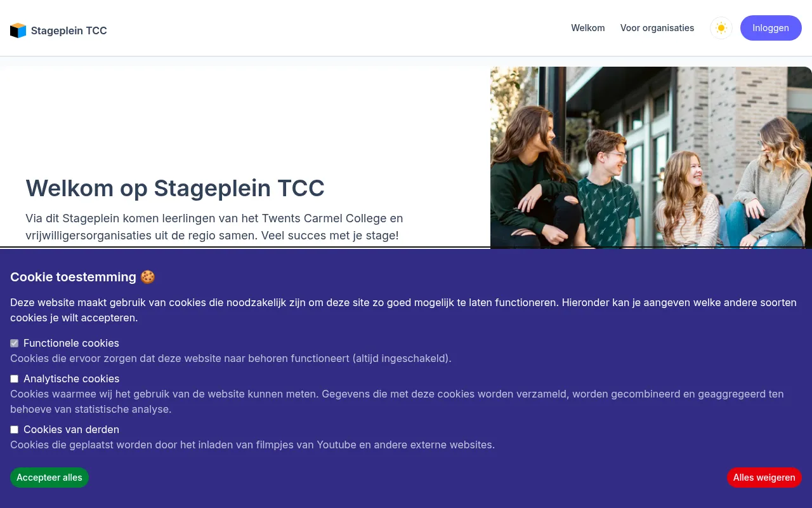Viewport: 812px width, 508px height.
Task: Click the text beginning 'Cookies waarmee wij het gebruik'
Action: [397, 401]
